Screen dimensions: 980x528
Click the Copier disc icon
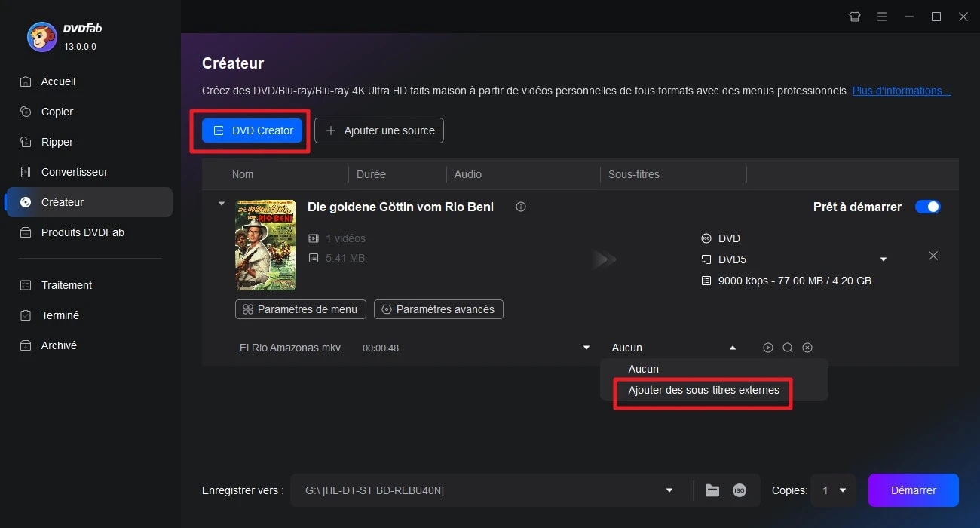[26, 112]
